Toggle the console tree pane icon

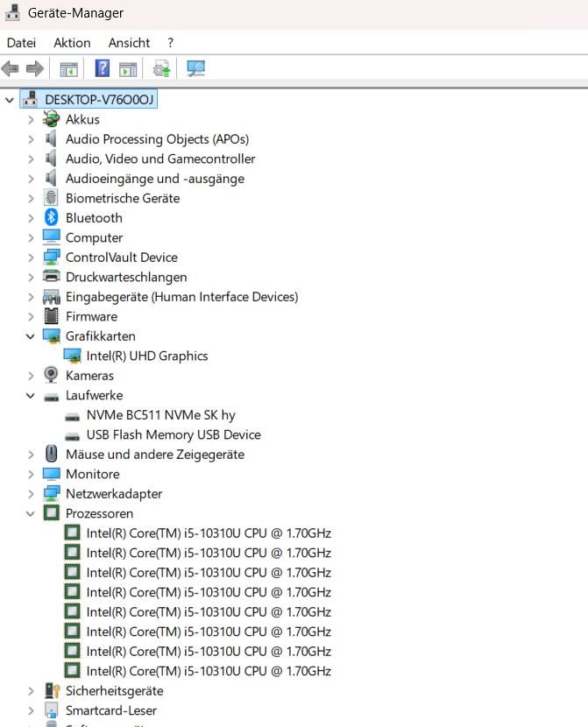pyautogui.click(x=68, y=69)
